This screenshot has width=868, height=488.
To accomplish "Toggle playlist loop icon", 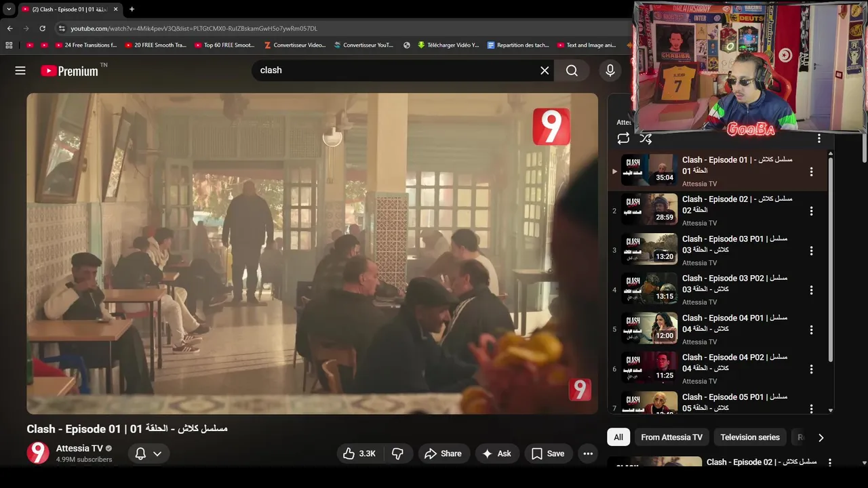I will pyautogui.click(x=623, y=138).
